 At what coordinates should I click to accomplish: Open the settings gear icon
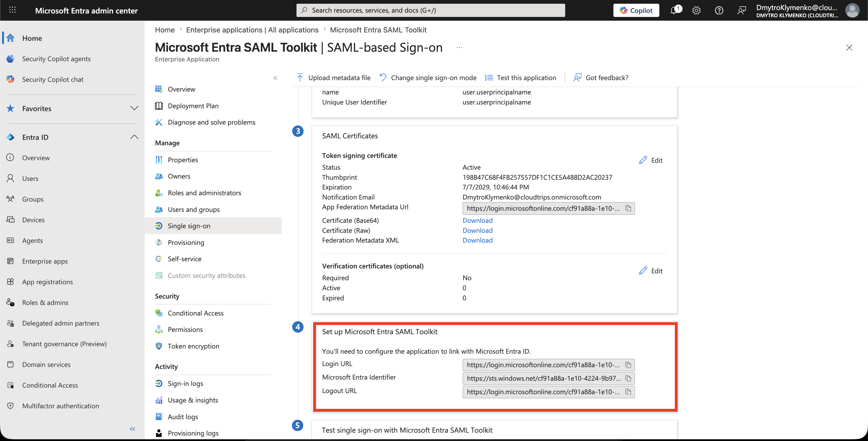[x=696, y=10]
